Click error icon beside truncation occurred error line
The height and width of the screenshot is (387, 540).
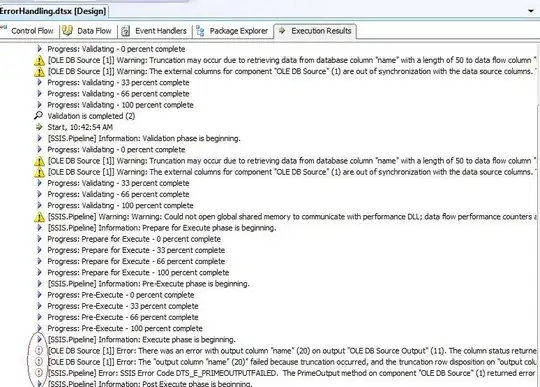pos(39,362)
